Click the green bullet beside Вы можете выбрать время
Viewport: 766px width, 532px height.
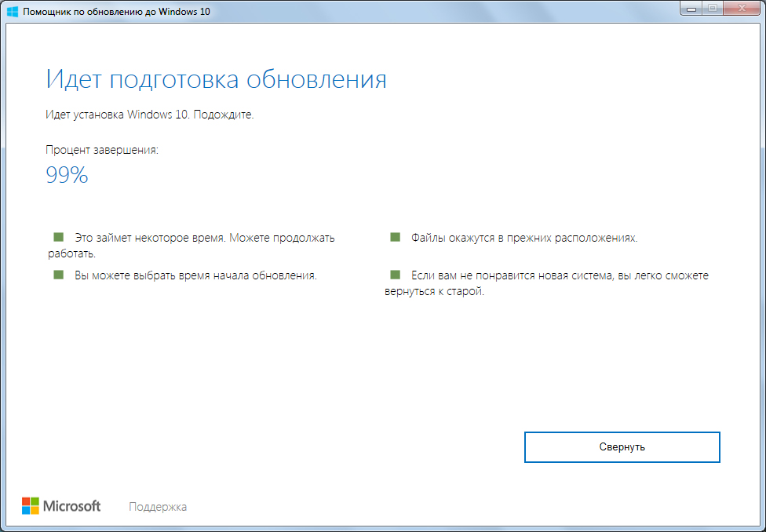(59, 275)
